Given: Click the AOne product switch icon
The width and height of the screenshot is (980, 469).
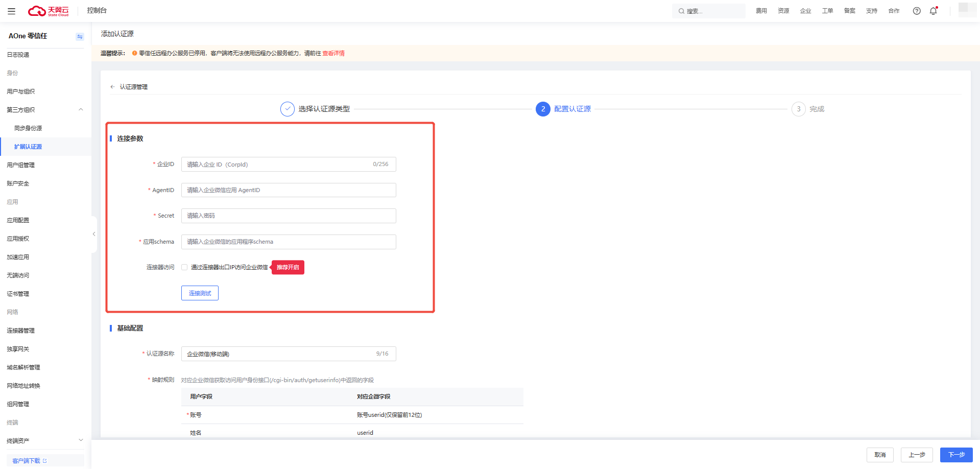Looking at the screenshot, I should [x=80, y=36].
